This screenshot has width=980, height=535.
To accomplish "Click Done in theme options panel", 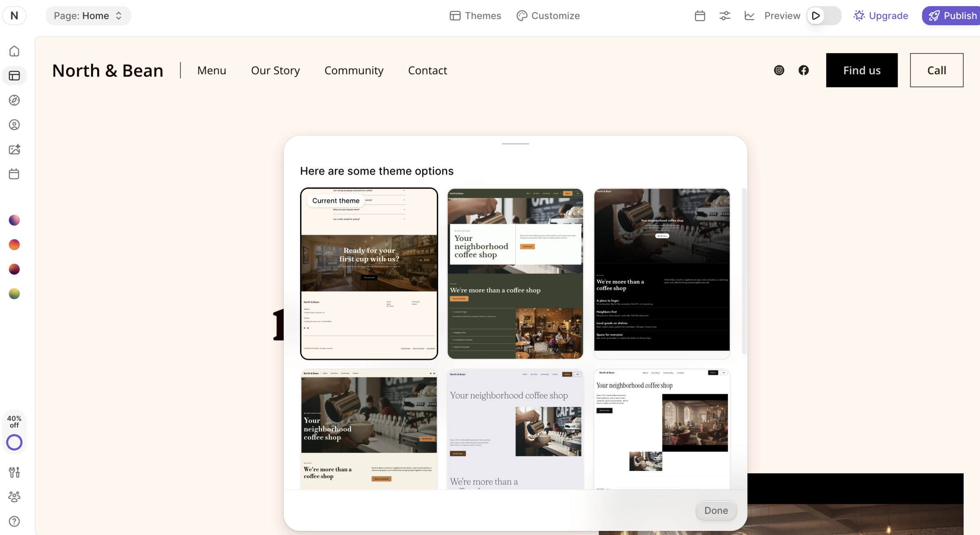I will [716, 511].
